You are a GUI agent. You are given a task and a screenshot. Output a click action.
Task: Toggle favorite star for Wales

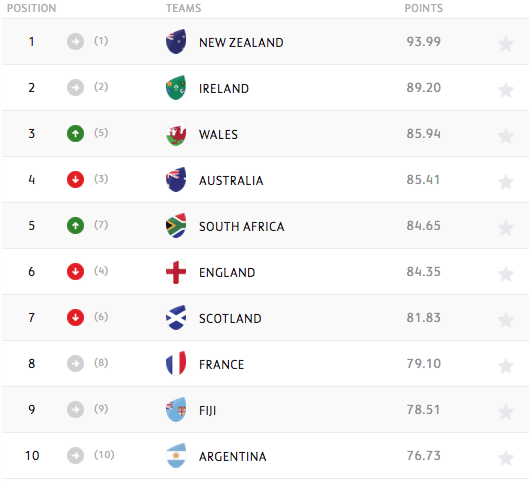(x=506, y=136)
